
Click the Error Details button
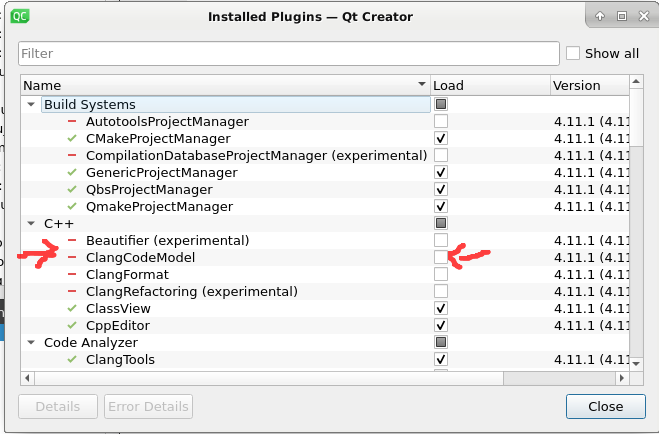coord(148,406)
